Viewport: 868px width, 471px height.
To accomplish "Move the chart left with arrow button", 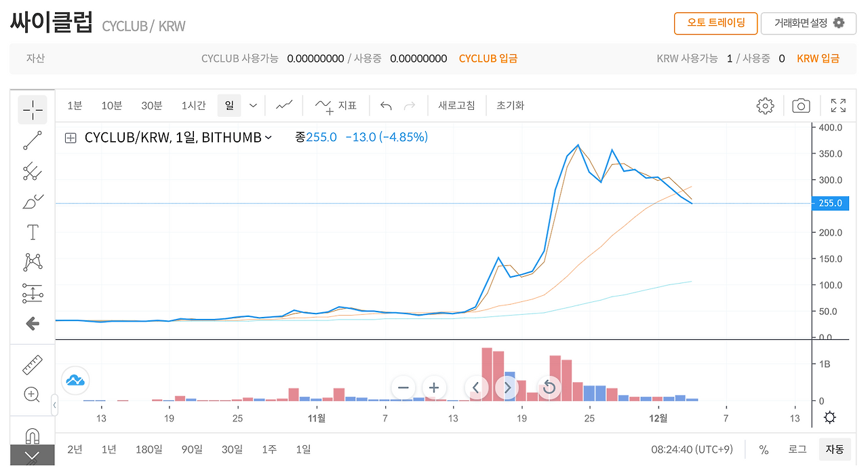I will (x=476, y=388).
